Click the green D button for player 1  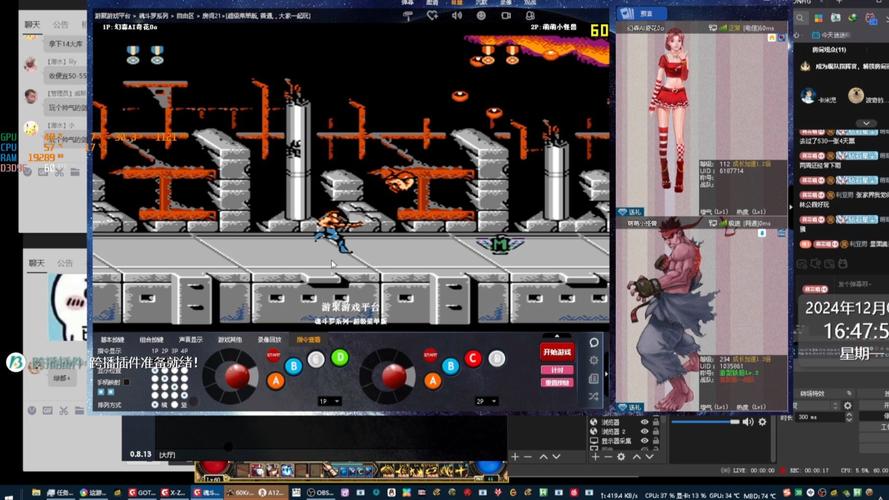coord(340,357)
